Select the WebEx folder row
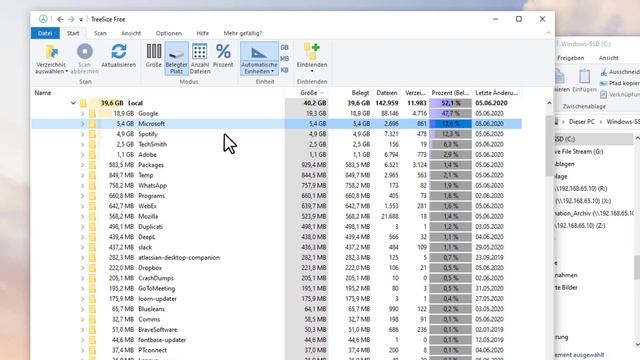The height and width of the screenshot is (360, 640). tap(277, 206)
